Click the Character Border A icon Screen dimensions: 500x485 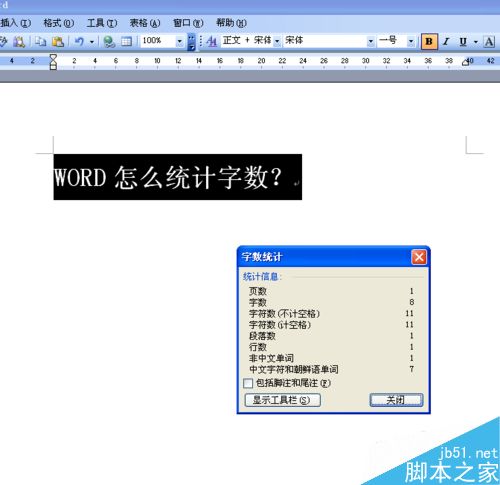coord(489,42)
